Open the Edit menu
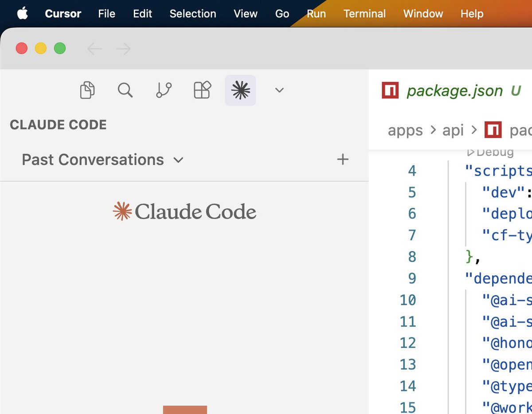The width and height of the screenshot is (532, 414). [142, 14]
